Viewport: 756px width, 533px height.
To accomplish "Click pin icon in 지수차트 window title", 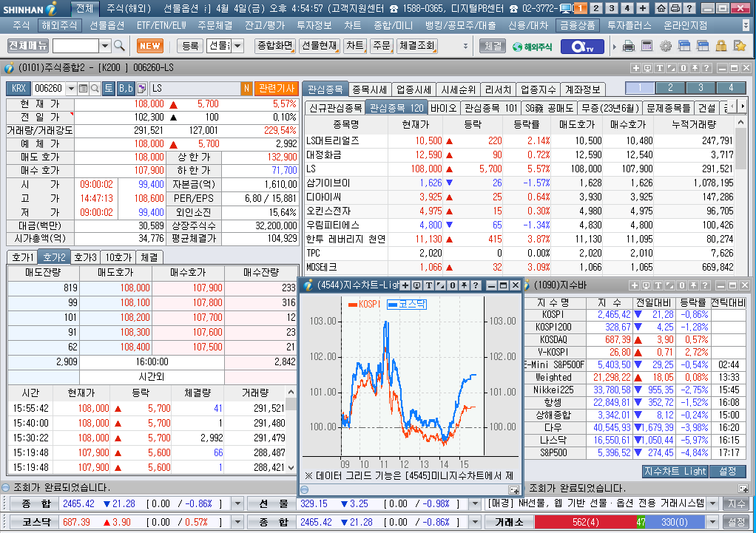I will click(464, 285).
